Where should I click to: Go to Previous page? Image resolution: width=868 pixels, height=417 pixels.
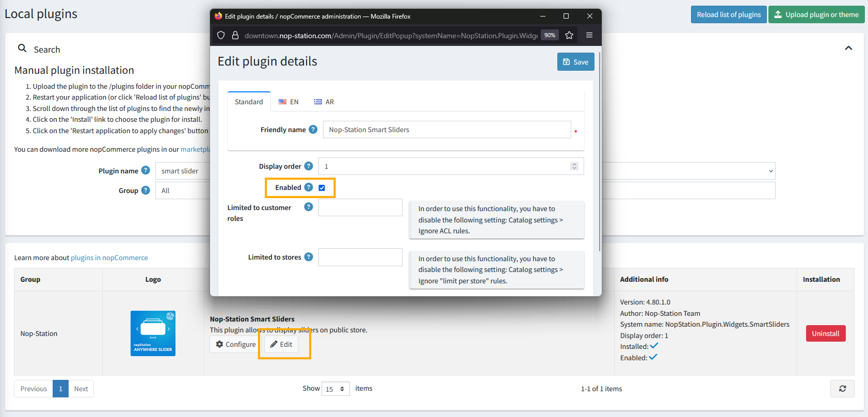(x=34, y=389)
